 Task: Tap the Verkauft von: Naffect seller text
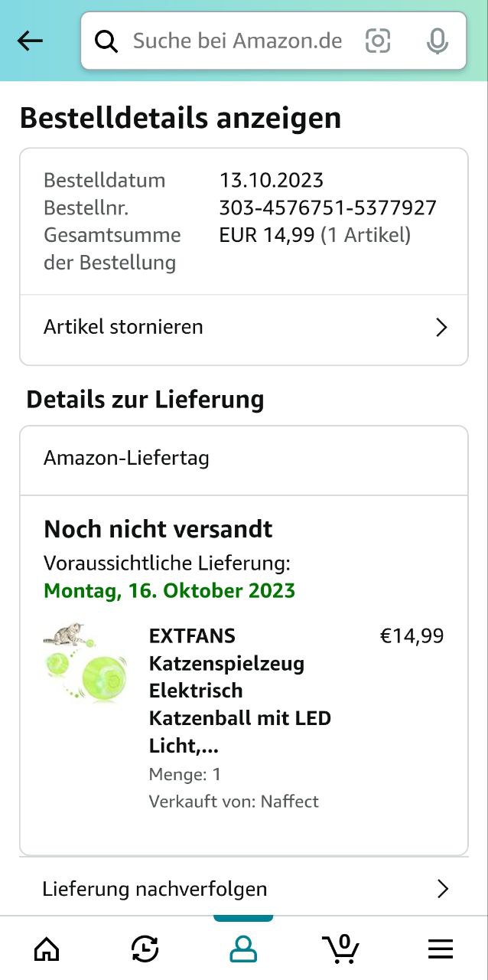[x=233, y=802]
